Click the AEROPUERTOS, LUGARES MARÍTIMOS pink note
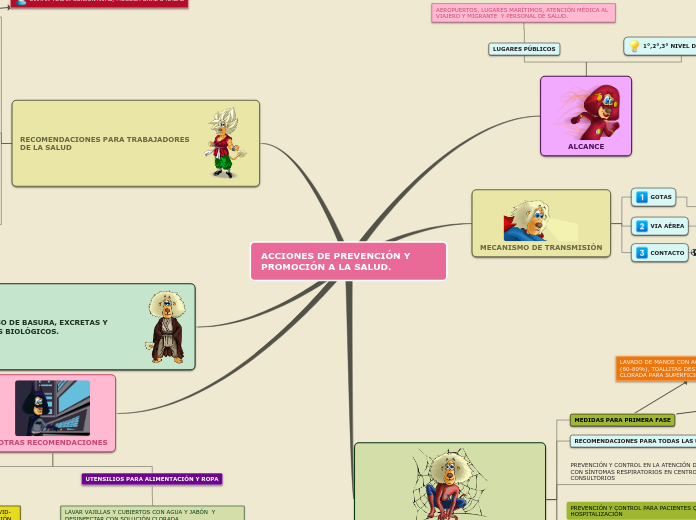 pos(523,13)
